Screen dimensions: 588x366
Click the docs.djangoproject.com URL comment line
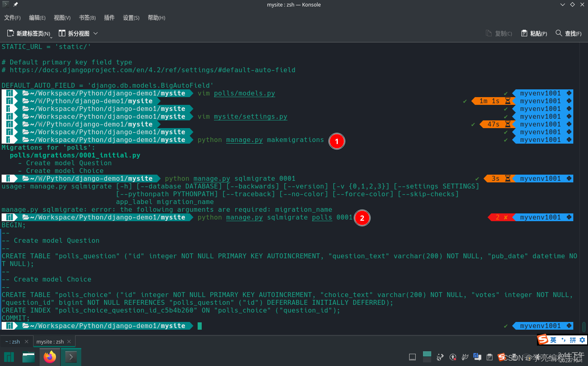pyautogui.click(x=149, y=70)
